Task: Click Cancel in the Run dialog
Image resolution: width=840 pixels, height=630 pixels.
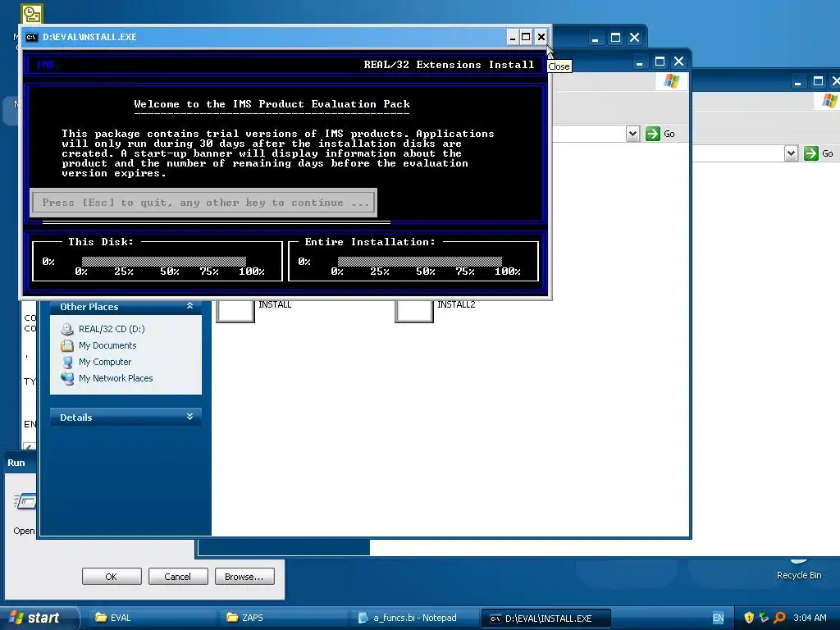Action: pyautogui.click(x=178, y=577)
